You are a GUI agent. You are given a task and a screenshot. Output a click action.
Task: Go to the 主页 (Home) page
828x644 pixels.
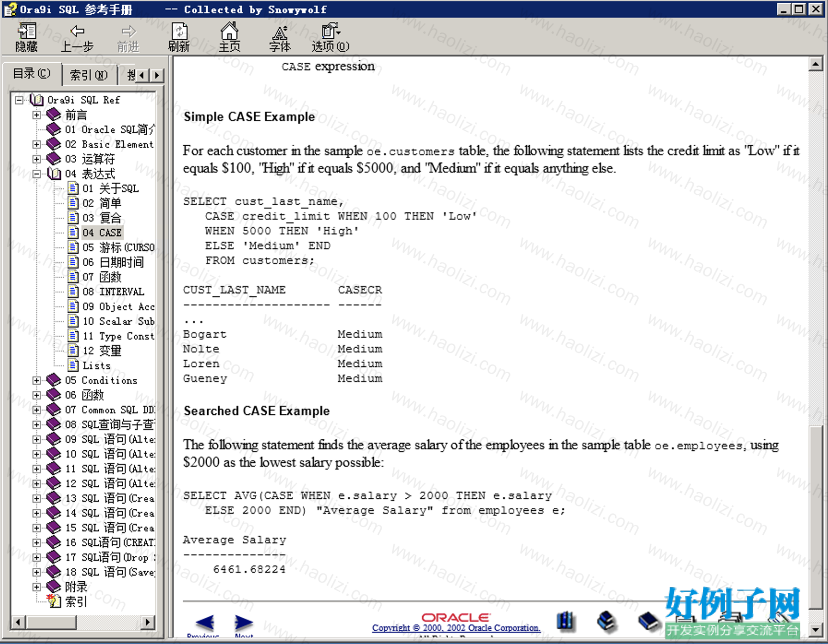coord(229,38)
